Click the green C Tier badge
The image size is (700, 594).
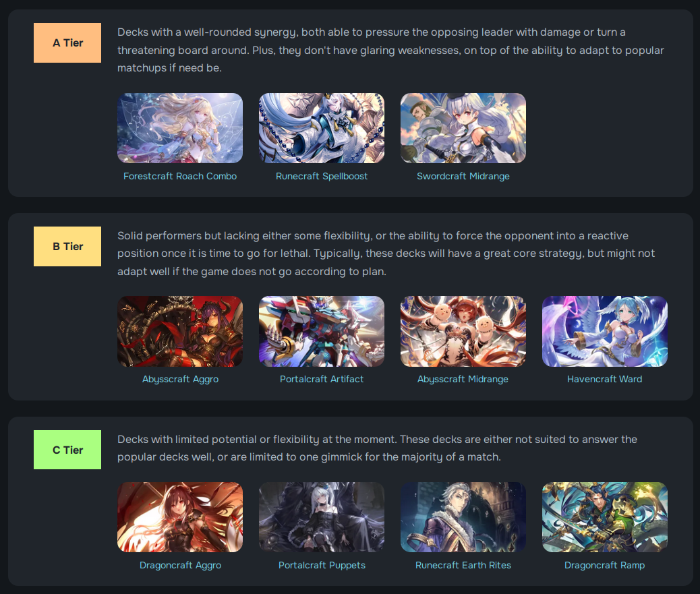coord(67,450)
